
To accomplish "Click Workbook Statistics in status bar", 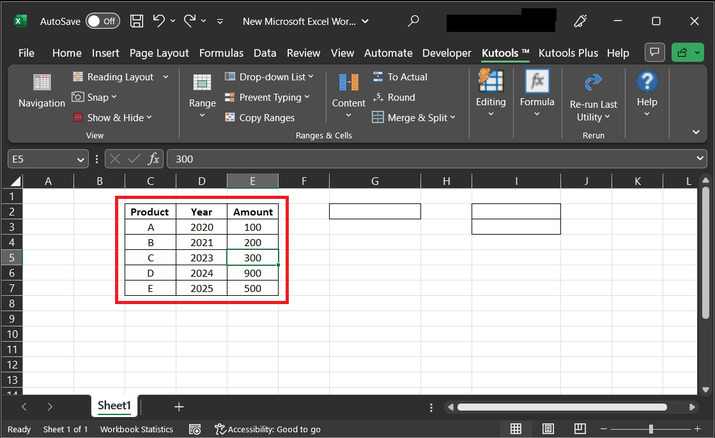I will coord(136,429).
